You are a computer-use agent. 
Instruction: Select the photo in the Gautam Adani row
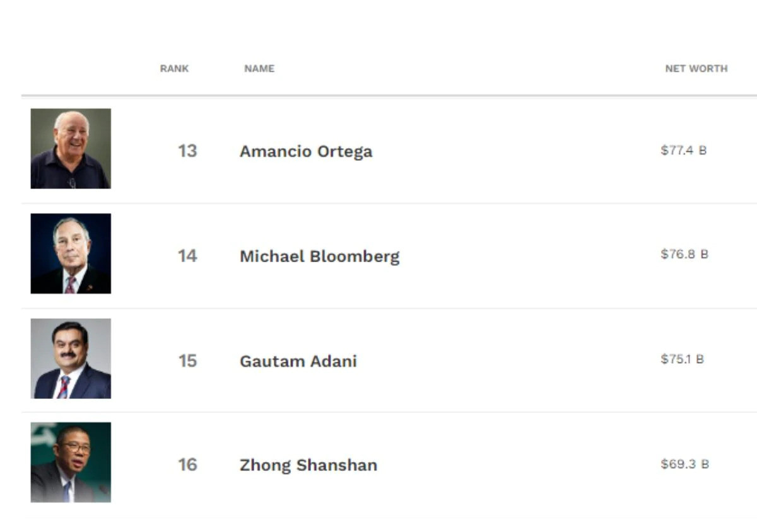(x=71, y=358)
